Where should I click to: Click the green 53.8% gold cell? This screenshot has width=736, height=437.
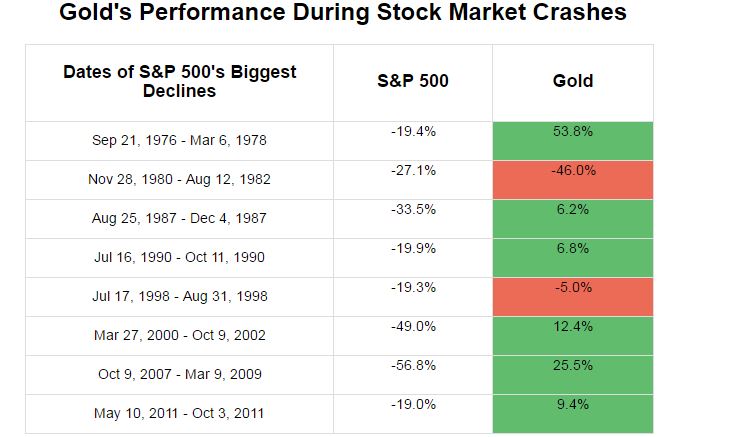coord(573,141)
